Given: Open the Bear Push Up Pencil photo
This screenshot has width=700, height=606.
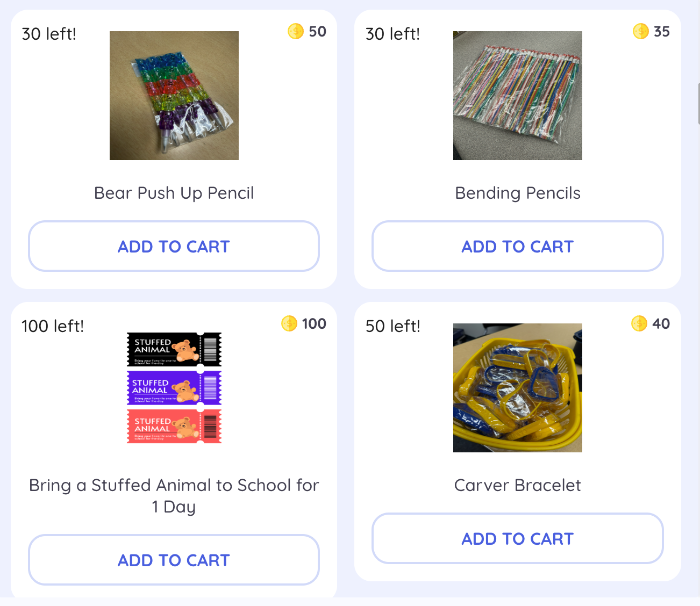Looking at the screenshot, I should 174,96.
